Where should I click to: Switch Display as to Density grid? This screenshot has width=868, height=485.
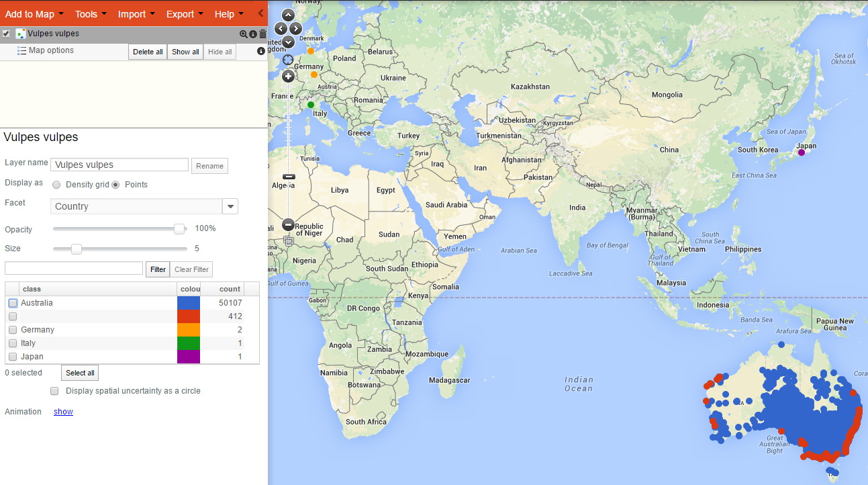pos(56,184)
